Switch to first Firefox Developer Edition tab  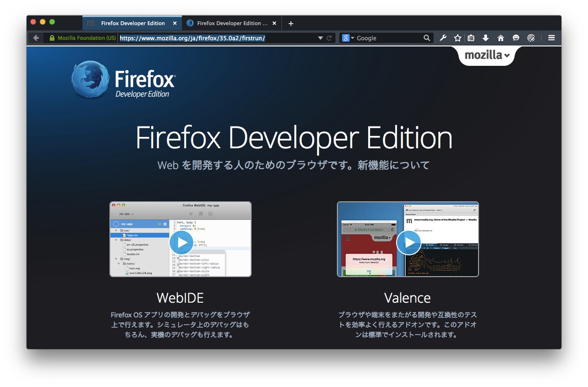(132, 23)
